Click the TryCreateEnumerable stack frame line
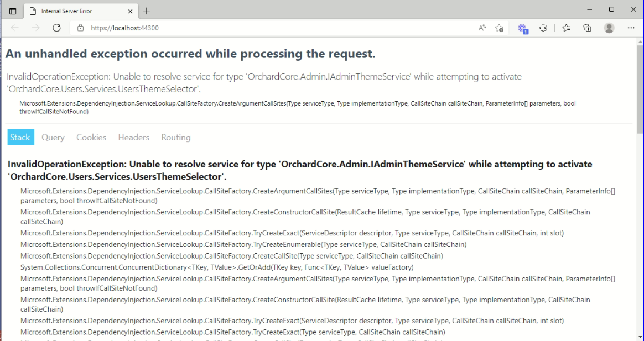This screenshot has width=644, height=341. [243, 245]
